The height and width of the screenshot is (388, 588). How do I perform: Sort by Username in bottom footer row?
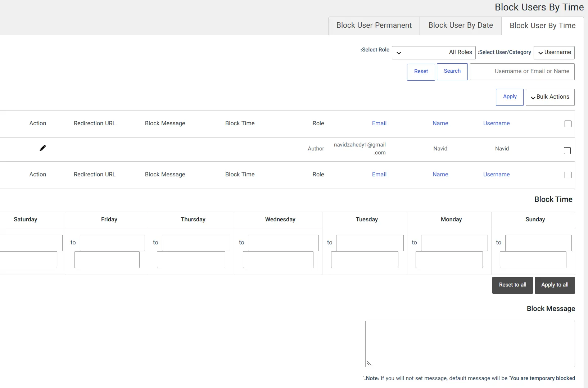pyautogui.click(x=497, y=175)
